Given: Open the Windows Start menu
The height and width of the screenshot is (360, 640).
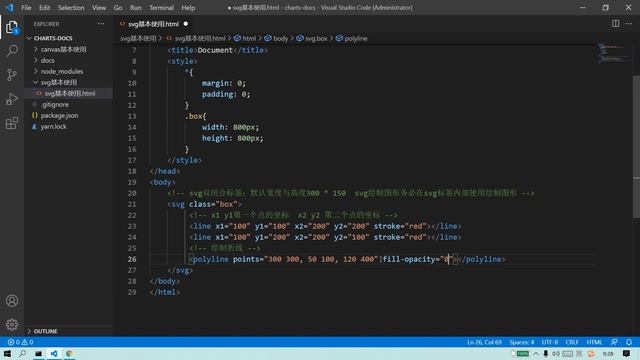Looking at the screenshot, I should tap(7, 353).
